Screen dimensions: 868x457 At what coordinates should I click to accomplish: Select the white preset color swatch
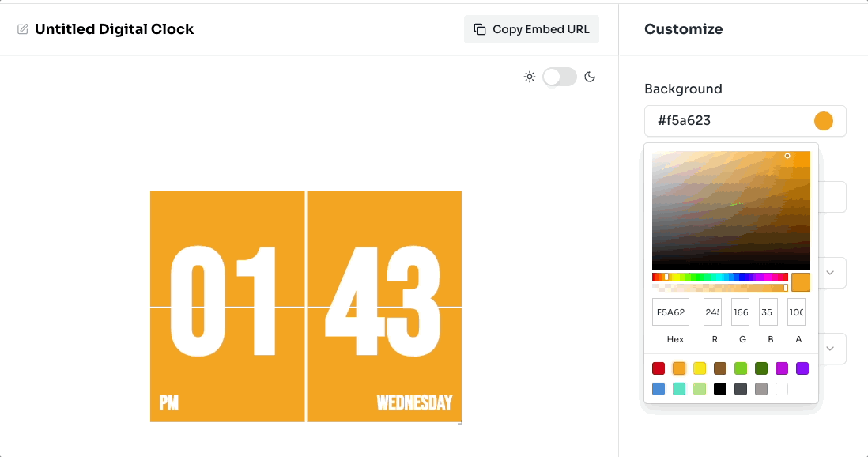click(781, 388)
